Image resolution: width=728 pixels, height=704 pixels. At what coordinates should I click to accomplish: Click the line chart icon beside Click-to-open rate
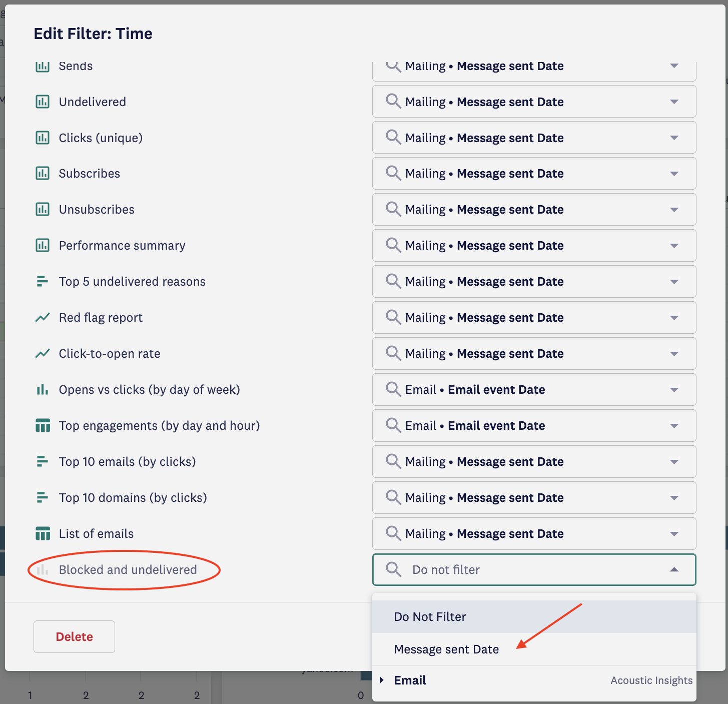click(43, 354)
